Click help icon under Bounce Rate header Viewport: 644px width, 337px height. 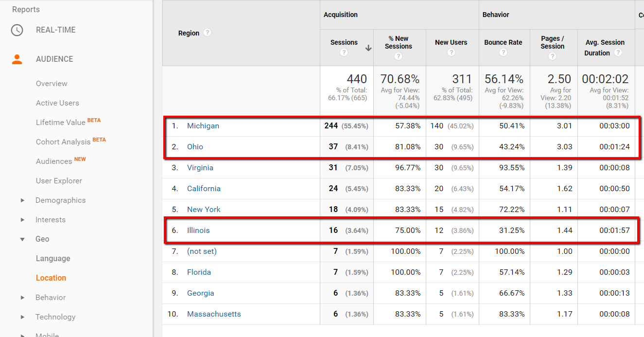click(x=503, y=53)
